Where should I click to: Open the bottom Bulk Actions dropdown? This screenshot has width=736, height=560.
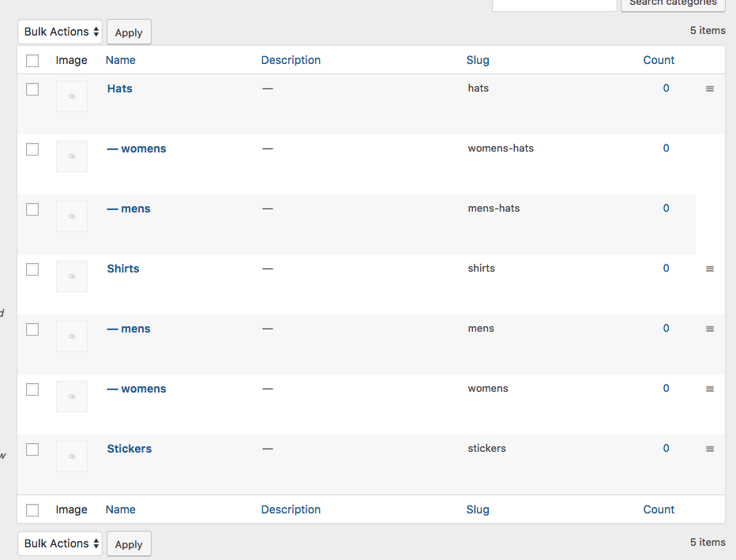pyautogui.click(x=59, y=543)
